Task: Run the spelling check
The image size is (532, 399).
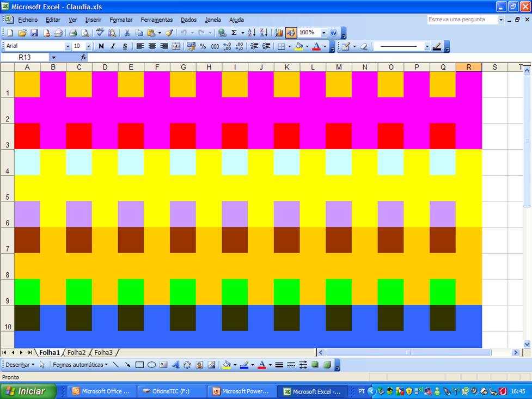Action: 100,33
